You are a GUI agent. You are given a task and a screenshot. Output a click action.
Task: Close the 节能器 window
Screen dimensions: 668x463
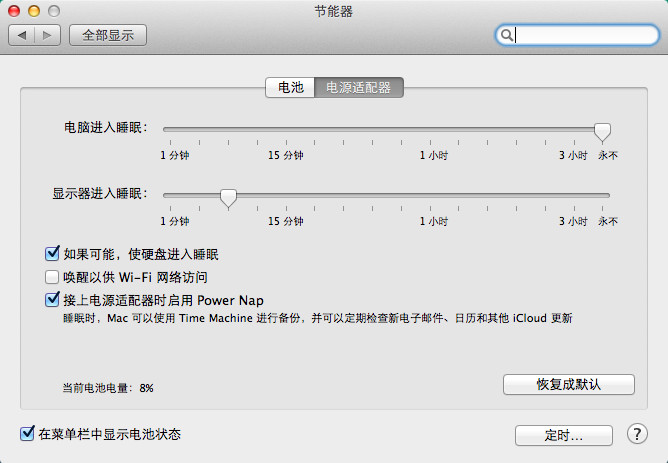click(x=15, y=12)
